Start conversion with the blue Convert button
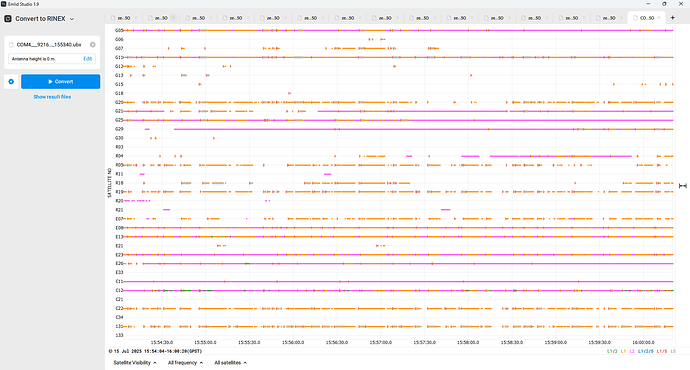Screen dimensions: 690x370 [x=61, y=81]
